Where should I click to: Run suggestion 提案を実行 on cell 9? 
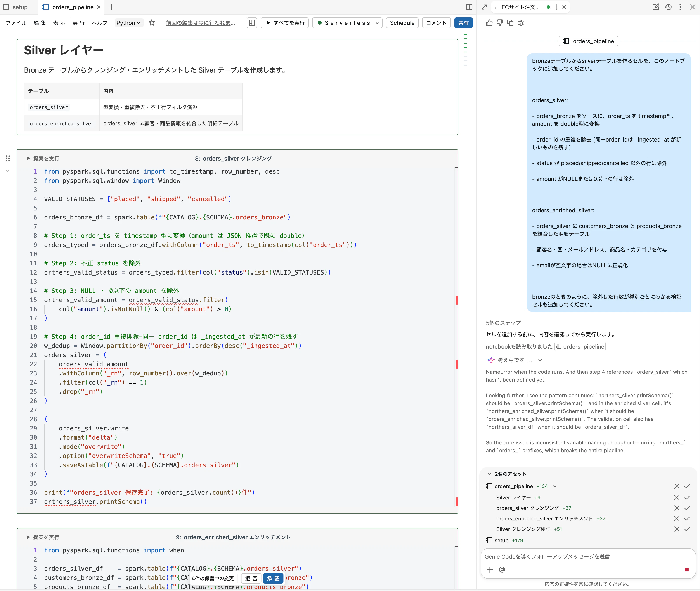[x=43, y=537]
